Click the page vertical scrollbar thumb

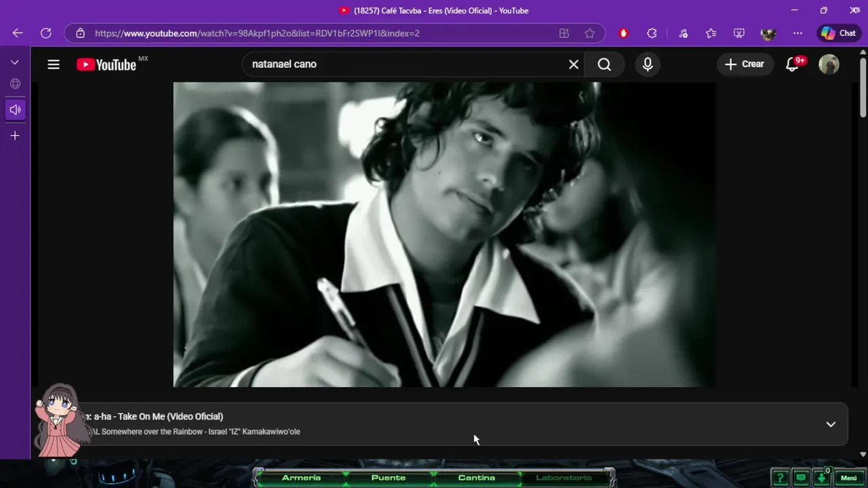863,88
